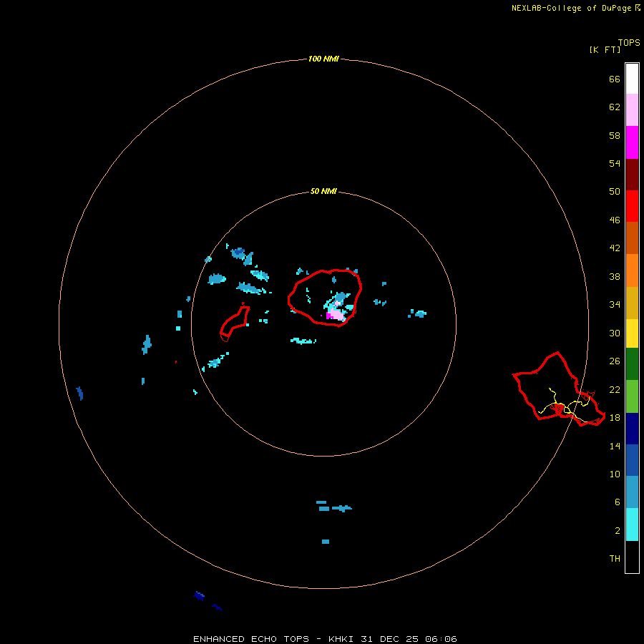
Task: Click the bright red legend swatch
Action: pos(632,206)
